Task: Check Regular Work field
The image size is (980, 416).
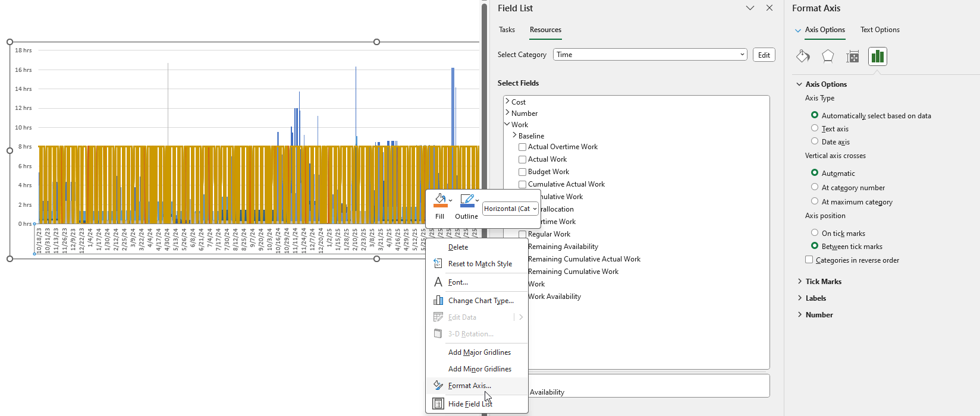Action: (x=522, y=234)
